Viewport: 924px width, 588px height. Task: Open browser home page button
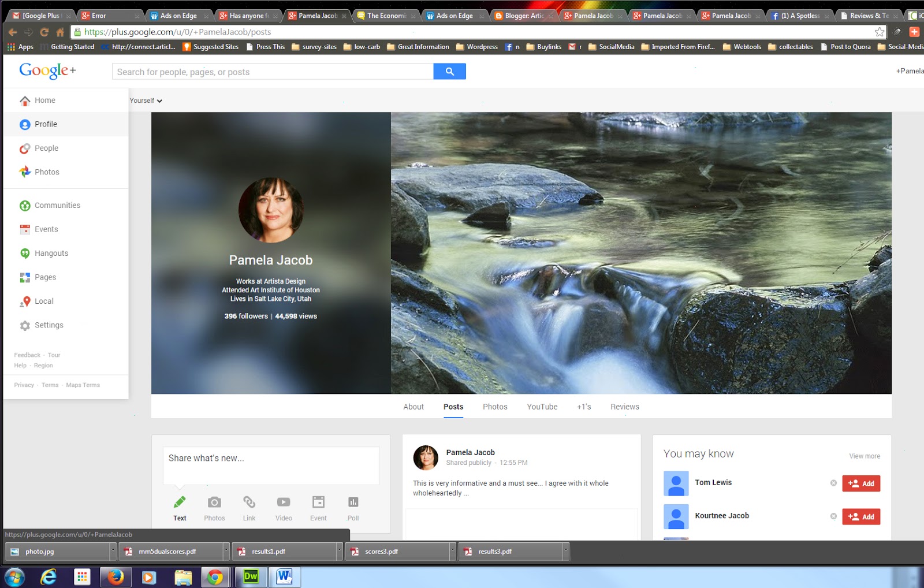point(60,32)
